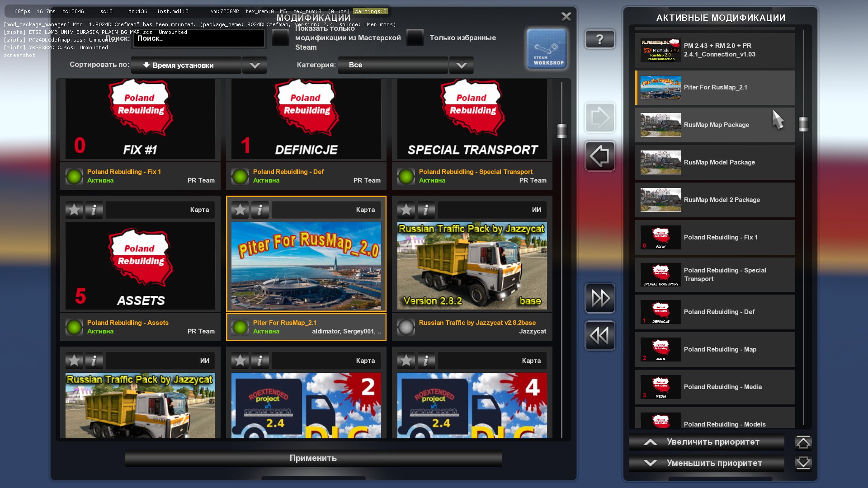Screen dimensions: 868x488
Task: Click the available mods list scrollbar handle
Action: 561,131
